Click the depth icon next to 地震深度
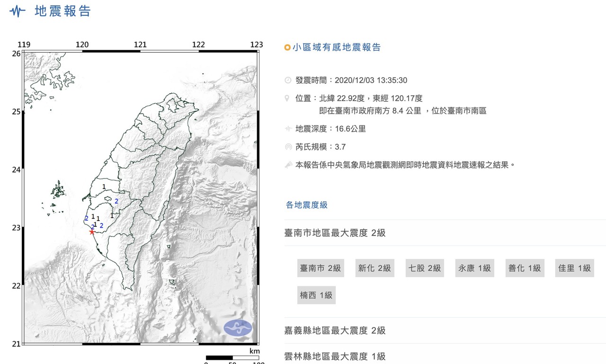Viewport: 606px width, 364px height. pos(288,129)
